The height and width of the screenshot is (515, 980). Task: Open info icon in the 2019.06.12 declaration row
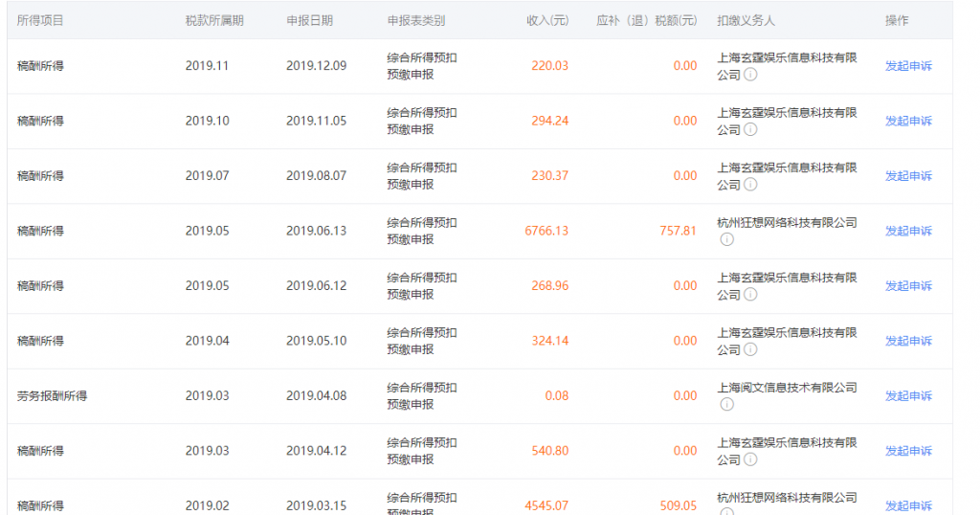point(750,295)
